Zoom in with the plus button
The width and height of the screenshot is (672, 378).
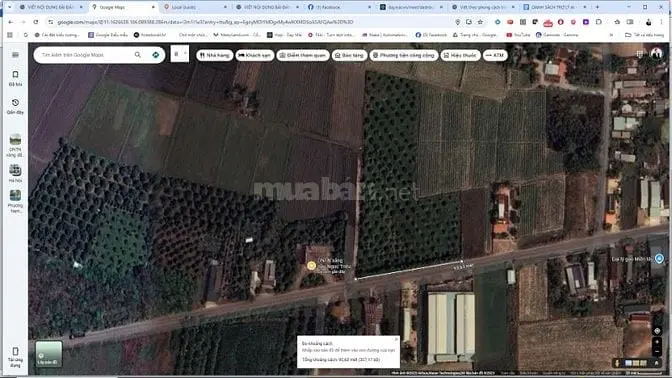[657, 342]
